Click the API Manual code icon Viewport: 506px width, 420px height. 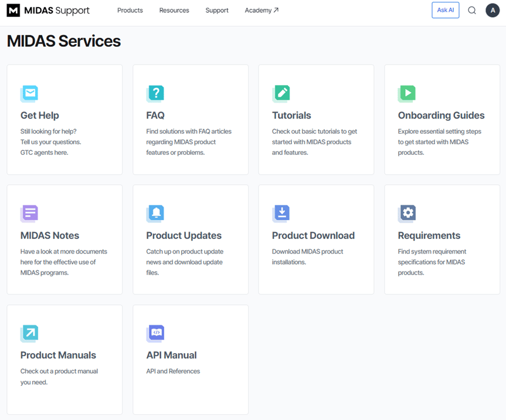tap(155, 334)
